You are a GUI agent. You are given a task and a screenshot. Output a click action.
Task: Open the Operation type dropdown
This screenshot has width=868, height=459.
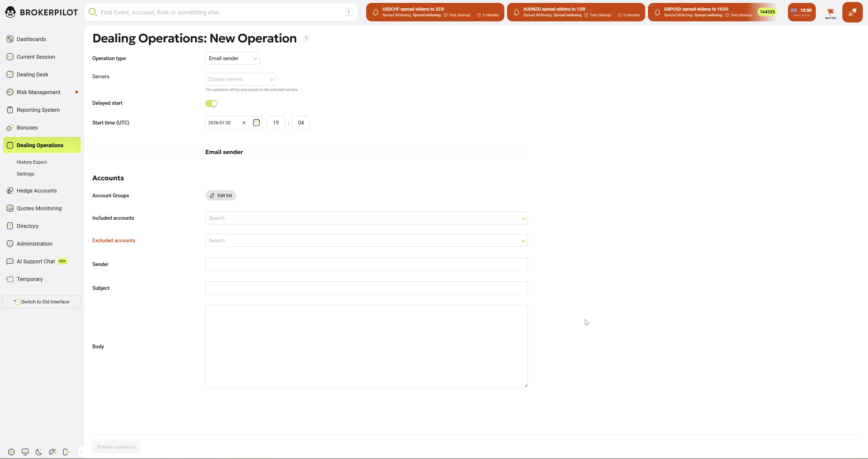click(232, 58)
